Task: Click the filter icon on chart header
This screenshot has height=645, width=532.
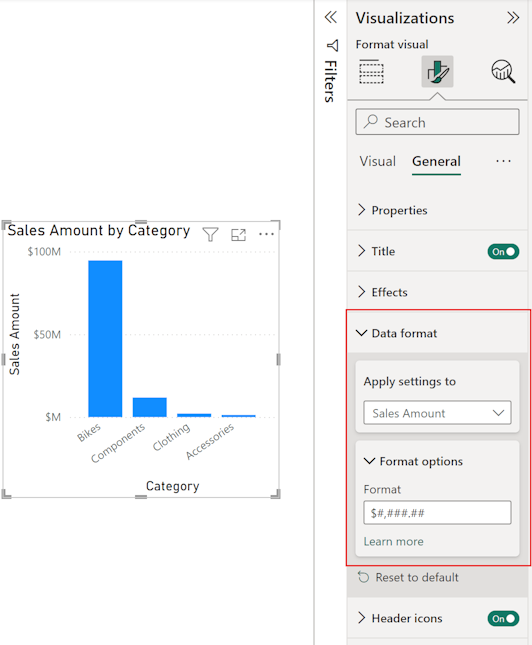Action: [210, 234]
